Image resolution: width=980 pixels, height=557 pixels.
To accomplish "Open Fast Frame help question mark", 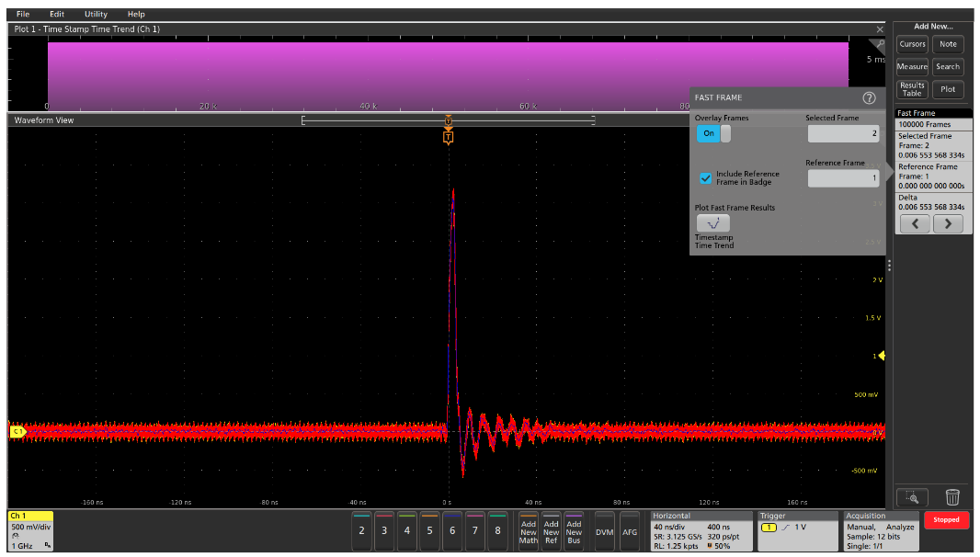I will click(x=869, y=97).
